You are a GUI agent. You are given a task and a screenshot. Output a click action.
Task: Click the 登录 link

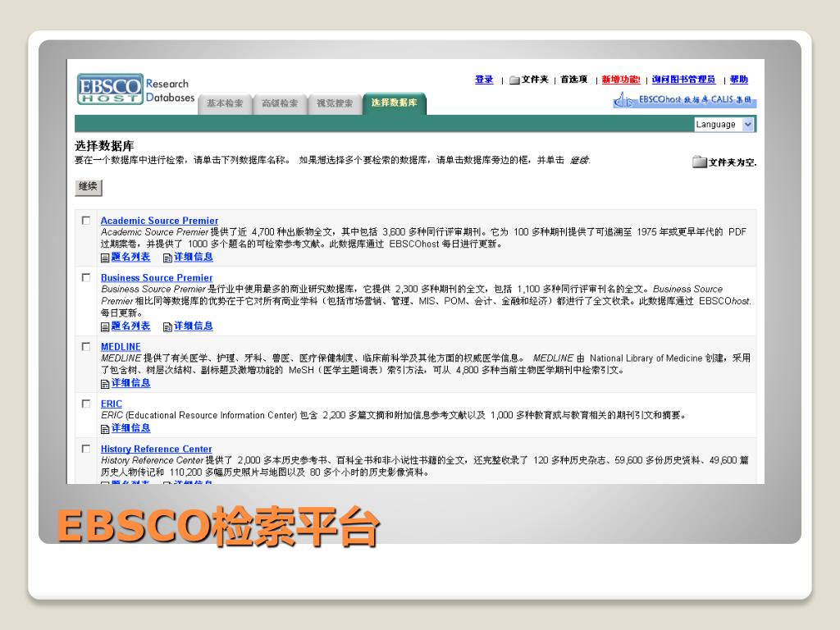tap(484, 80)
